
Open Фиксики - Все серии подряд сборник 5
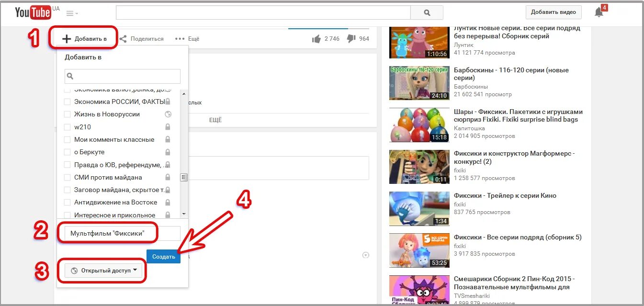tap(518, 237)
